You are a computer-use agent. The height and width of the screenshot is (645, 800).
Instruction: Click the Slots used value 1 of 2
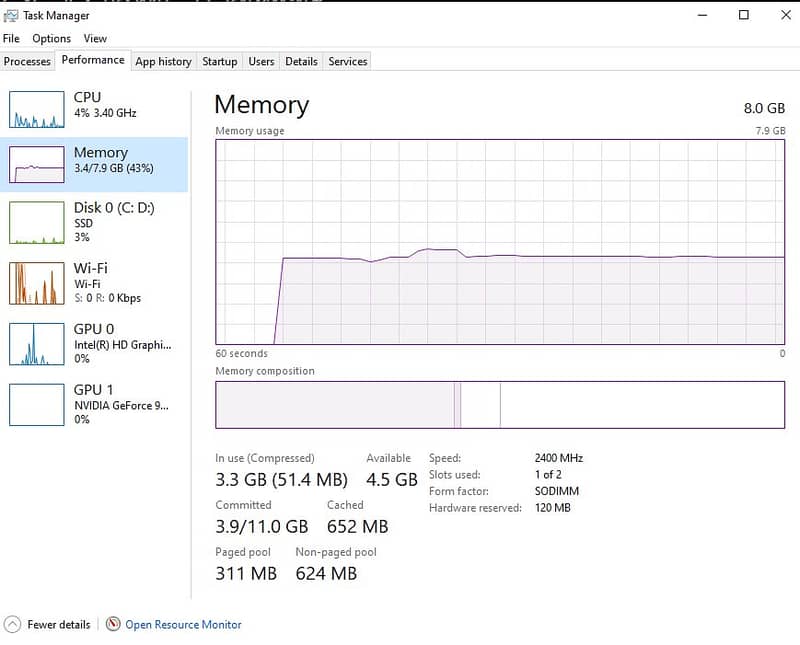(x=548, y=475)
